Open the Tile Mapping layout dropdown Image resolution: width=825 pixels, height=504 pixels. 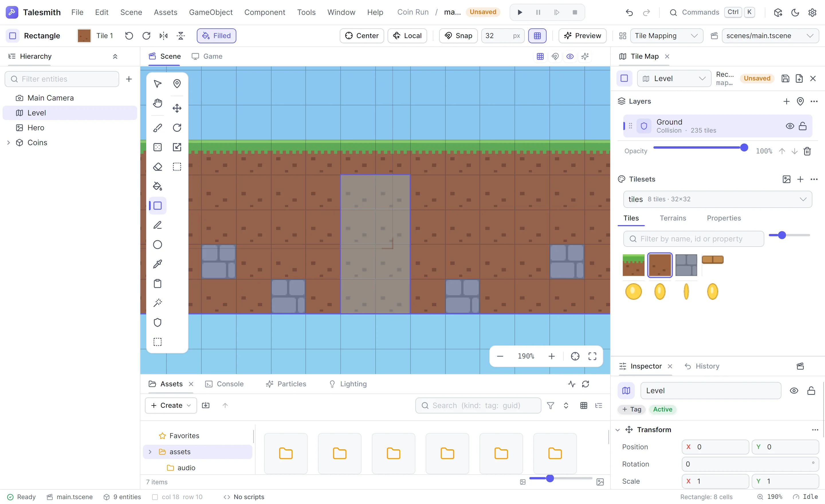point(666,36)
